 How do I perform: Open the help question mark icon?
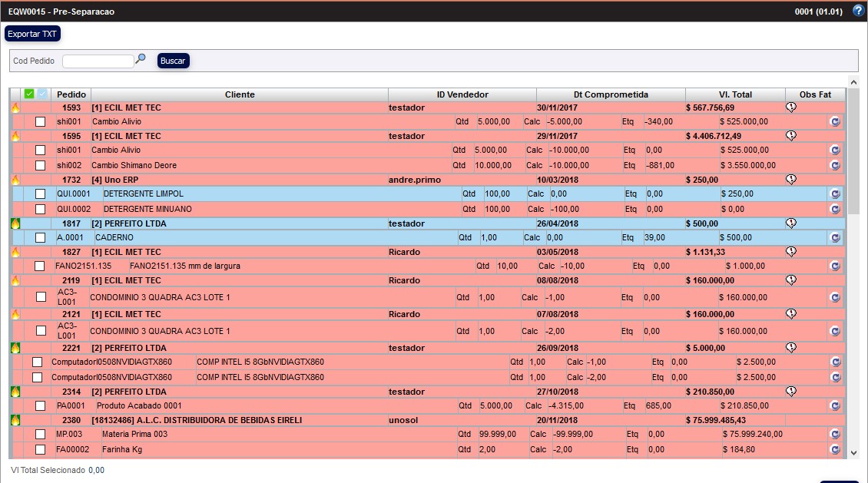click(858, 11)
